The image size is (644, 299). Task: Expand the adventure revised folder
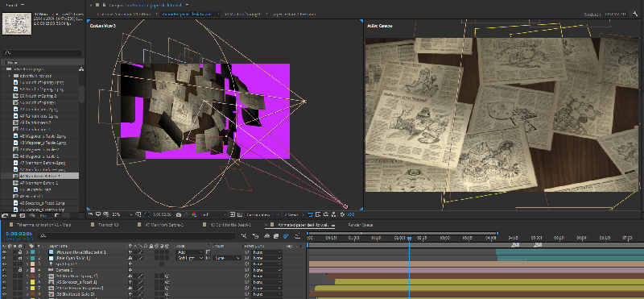point(9,76)
